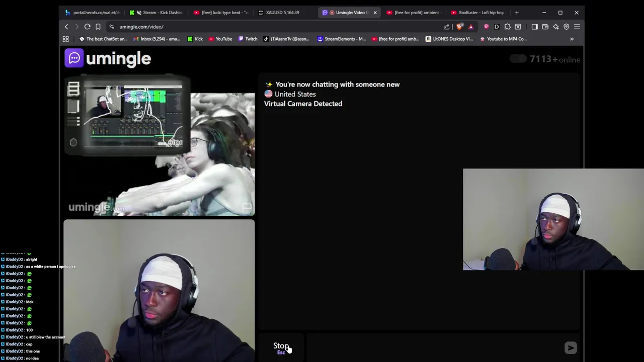
Task: Toggle the switch beside 7113+ online
Action: (518, 59)
